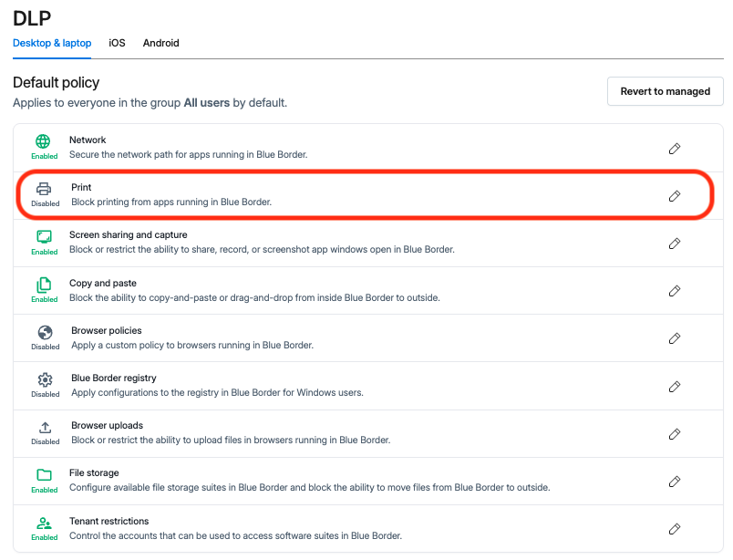
Task: Select the Tenant restrictions title
Action: pos(108,521)
